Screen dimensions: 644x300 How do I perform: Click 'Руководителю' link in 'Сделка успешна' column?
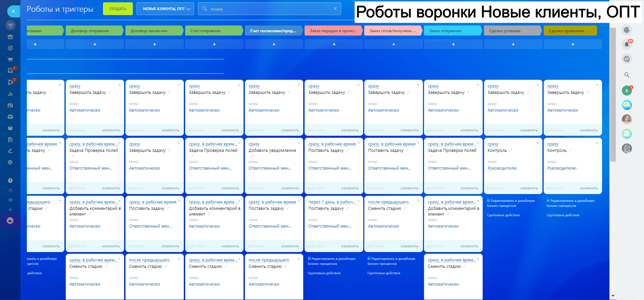(x=502, y=168)
